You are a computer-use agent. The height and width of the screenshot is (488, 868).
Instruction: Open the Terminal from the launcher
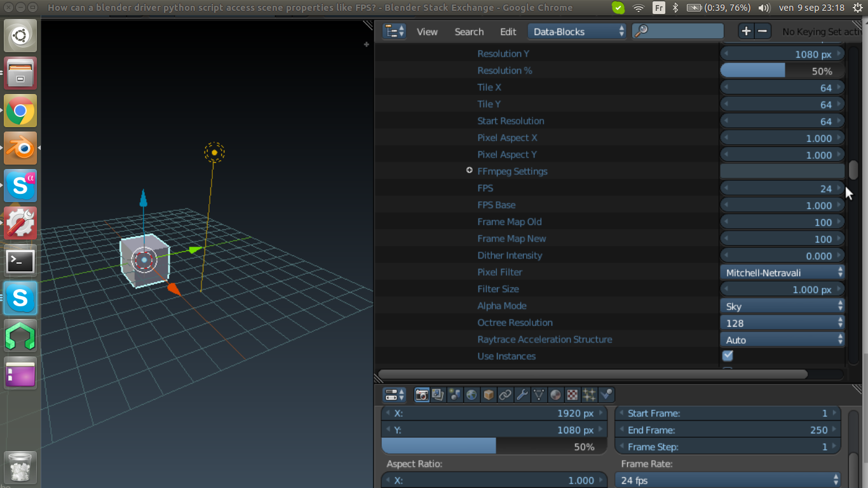point(20,261)
